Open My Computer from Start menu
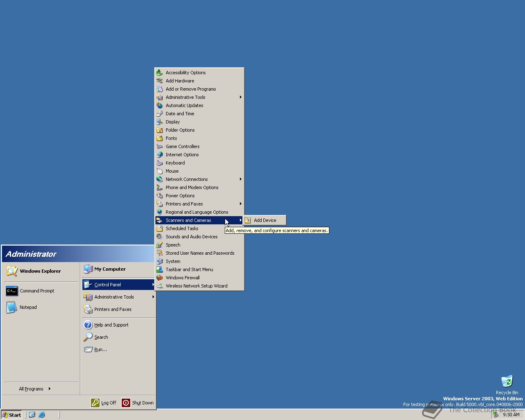This screenshot has width=525, height=420. [x=119, y=269]
